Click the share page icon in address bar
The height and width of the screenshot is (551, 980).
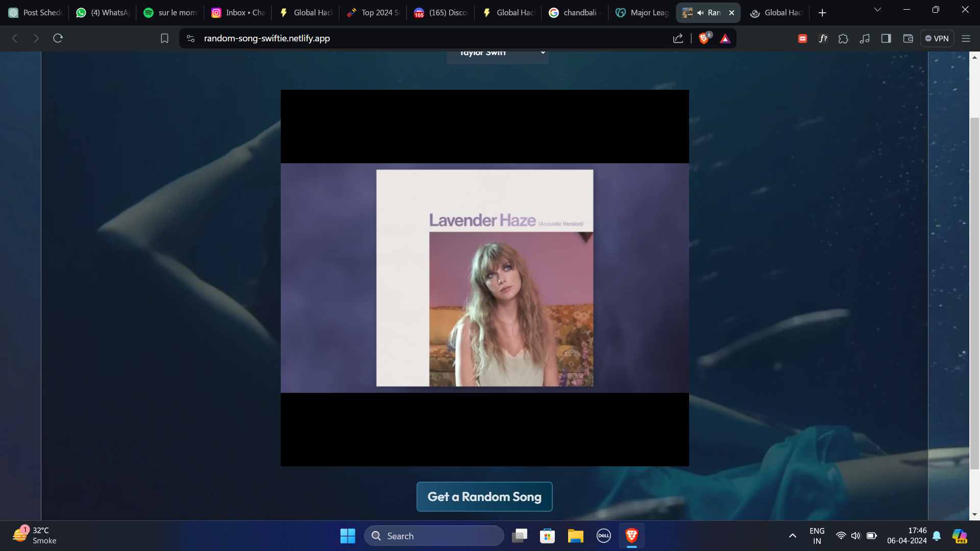pyautogui.click(x=678, y=38)
